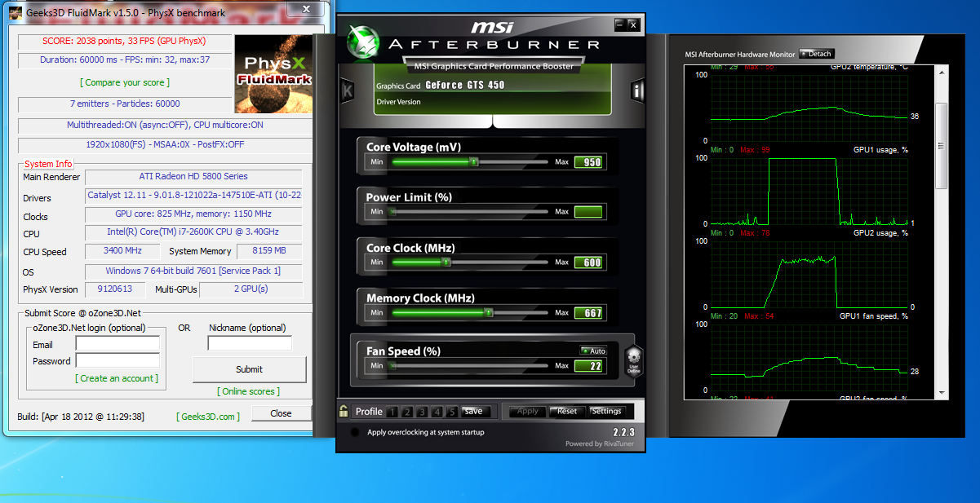This screenshot has height=503, width=980.
Task: Click the Fan Speed slider track
Action: tap(468, 365)
